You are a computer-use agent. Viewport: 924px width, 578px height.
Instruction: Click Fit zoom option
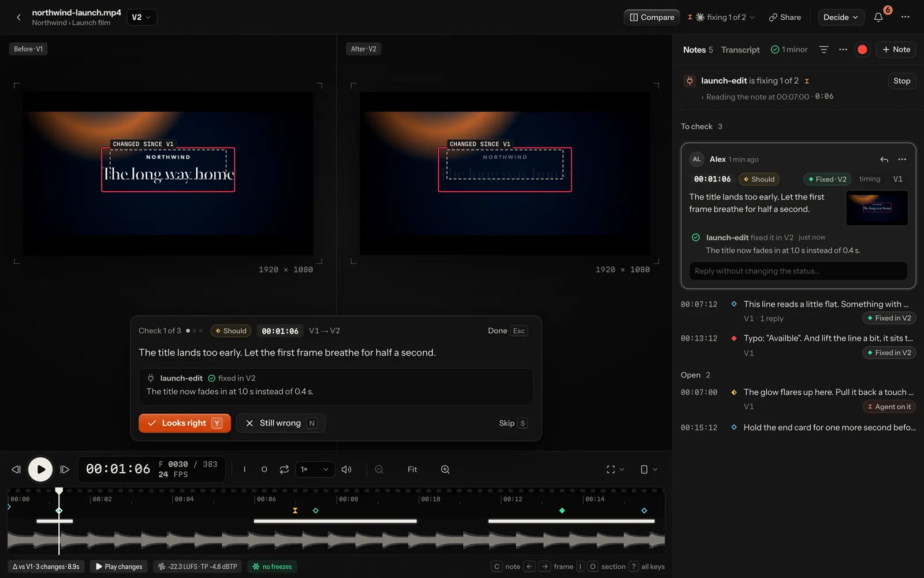tap(412, 469)
